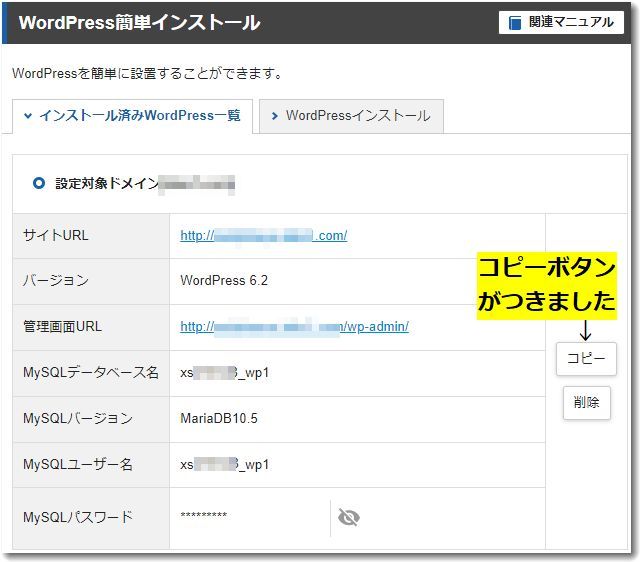The width and height of the screenshot is (640, 562).
Task: Switch to インストール済みWordPress一覧 tab
Action: [132, 116]
